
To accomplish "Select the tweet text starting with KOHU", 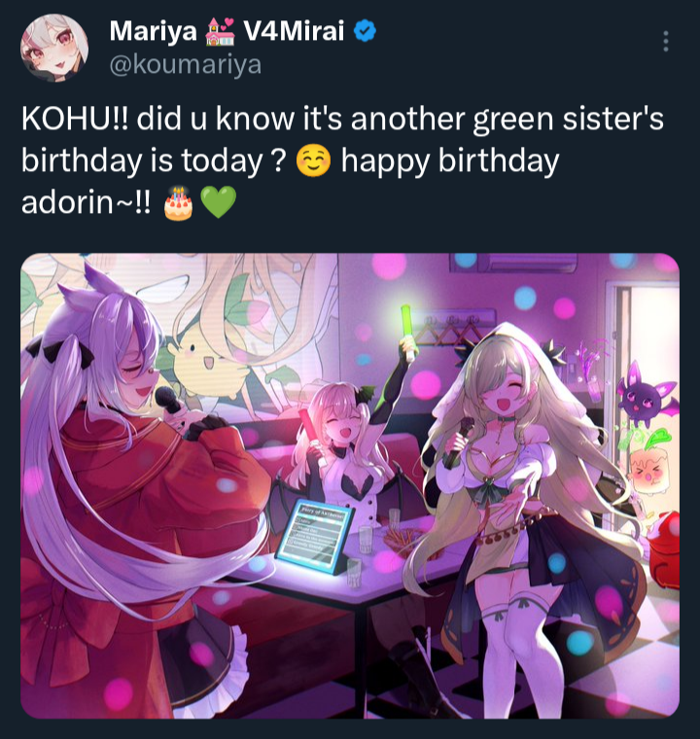I will [x=342, y=160].
